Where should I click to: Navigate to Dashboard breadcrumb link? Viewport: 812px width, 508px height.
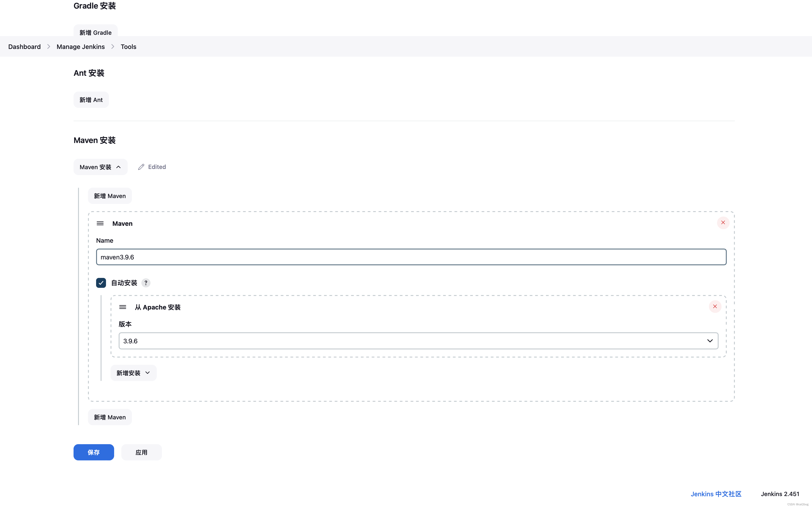click(x=24, y=46)
